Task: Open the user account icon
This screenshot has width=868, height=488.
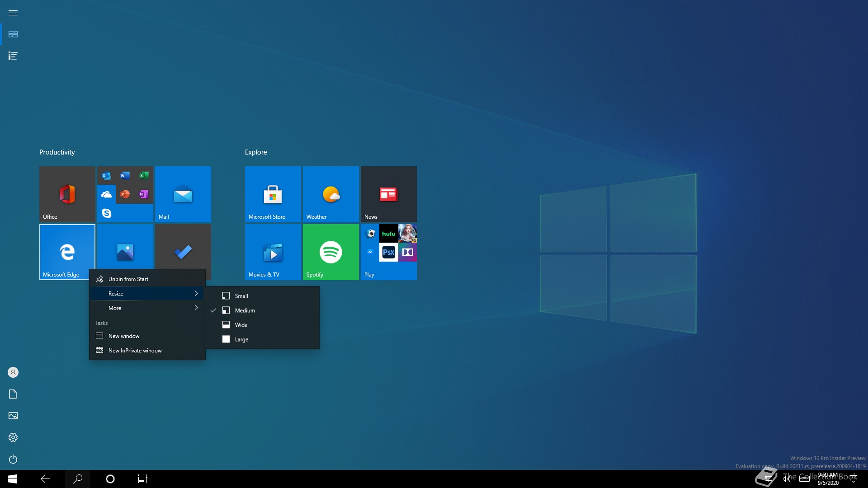Action: 13,372
